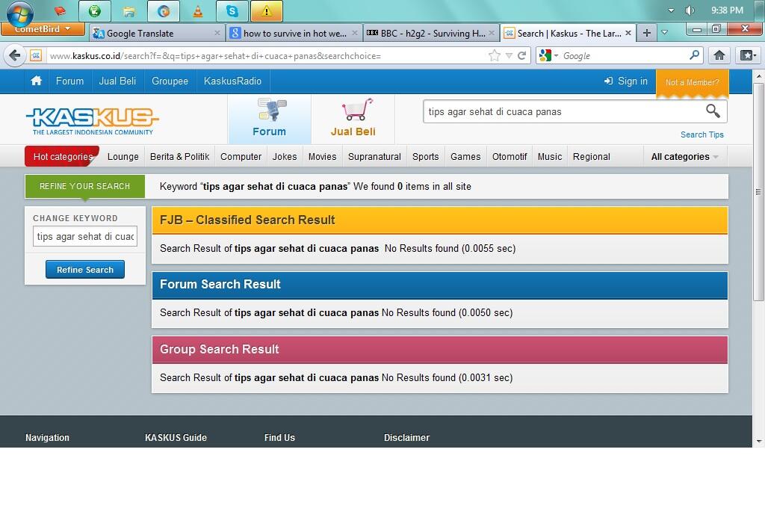Open the yellow warning taskbar icon
This screenshot has width=765, height=532.
(267, 10)
